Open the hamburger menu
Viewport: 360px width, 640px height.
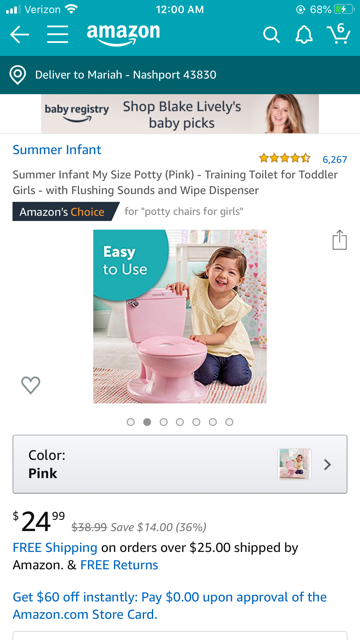coord(58,35)
